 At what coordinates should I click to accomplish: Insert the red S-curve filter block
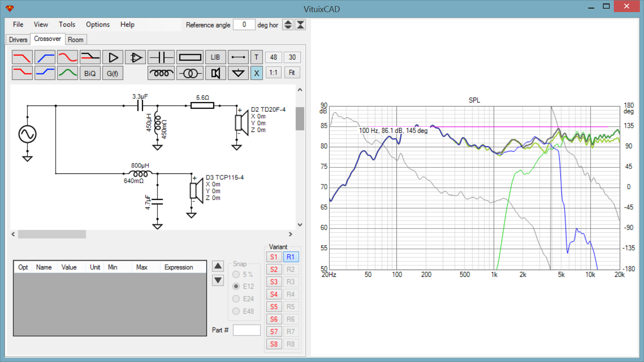point(67,57)
